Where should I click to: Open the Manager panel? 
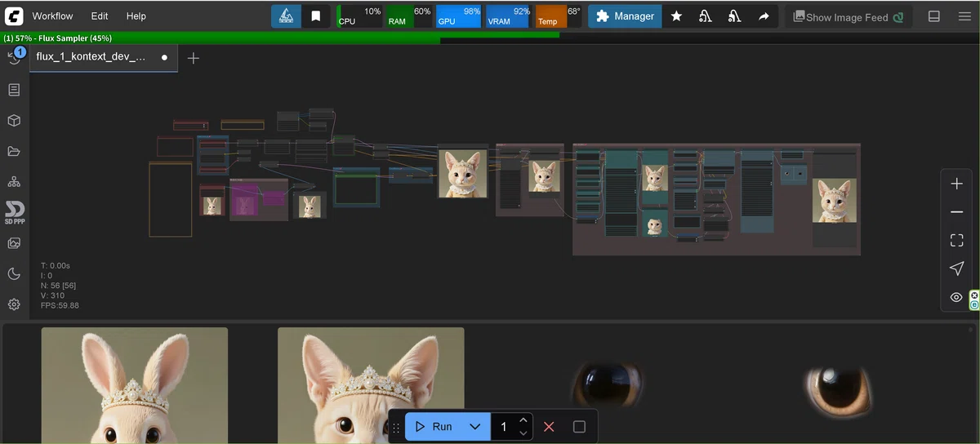pyautogui.click(x=626, y=16)
